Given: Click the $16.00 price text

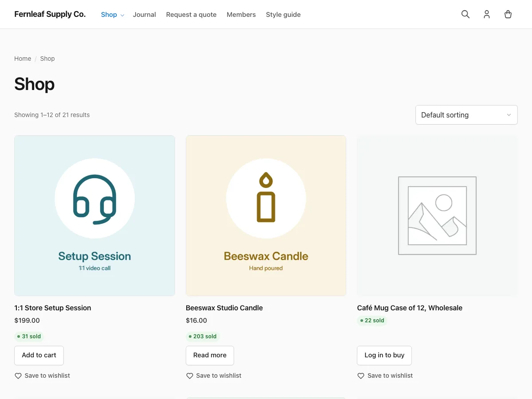Looking at the screenshot, I should [x=196, y=321].
